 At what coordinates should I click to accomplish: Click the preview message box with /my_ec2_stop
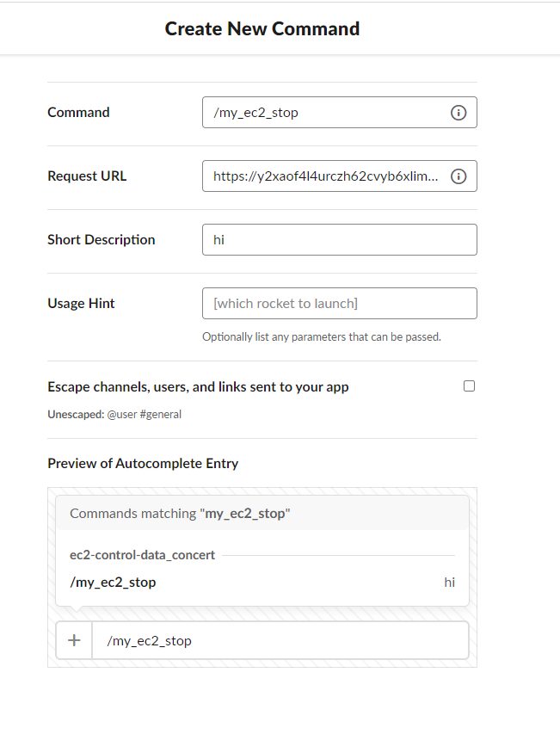pos(280,640)
